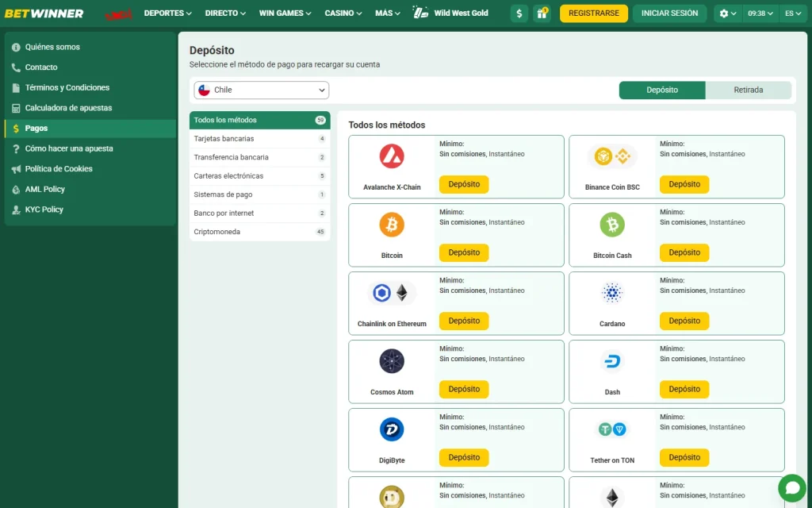Expand the DEPORTES menu
812x508 pixels.
click(x=168, y=13)
